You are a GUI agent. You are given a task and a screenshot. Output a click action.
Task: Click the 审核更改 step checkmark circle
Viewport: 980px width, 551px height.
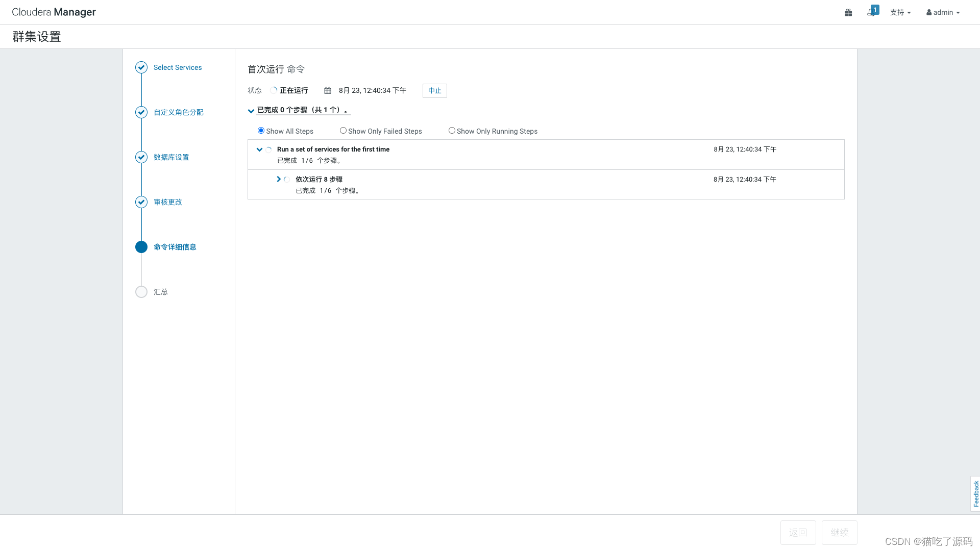pos(141,202)
